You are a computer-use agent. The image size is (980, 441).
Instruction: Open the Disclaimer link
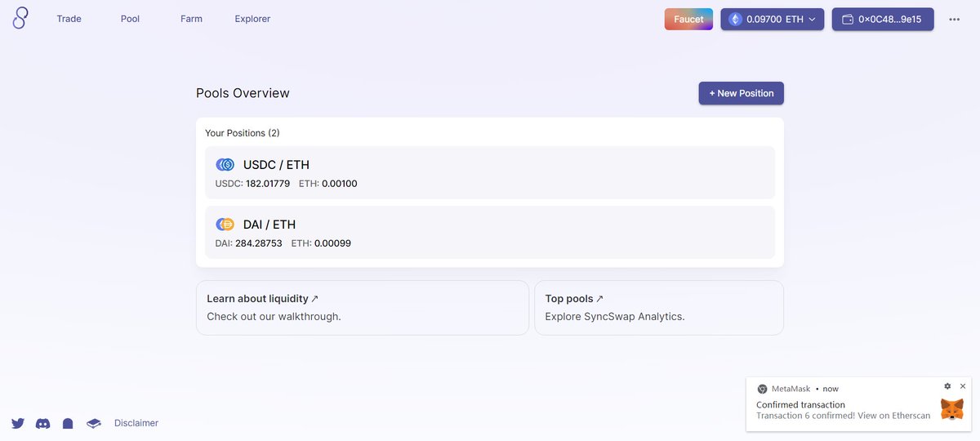pyautogui.click(x=136, y=423)
